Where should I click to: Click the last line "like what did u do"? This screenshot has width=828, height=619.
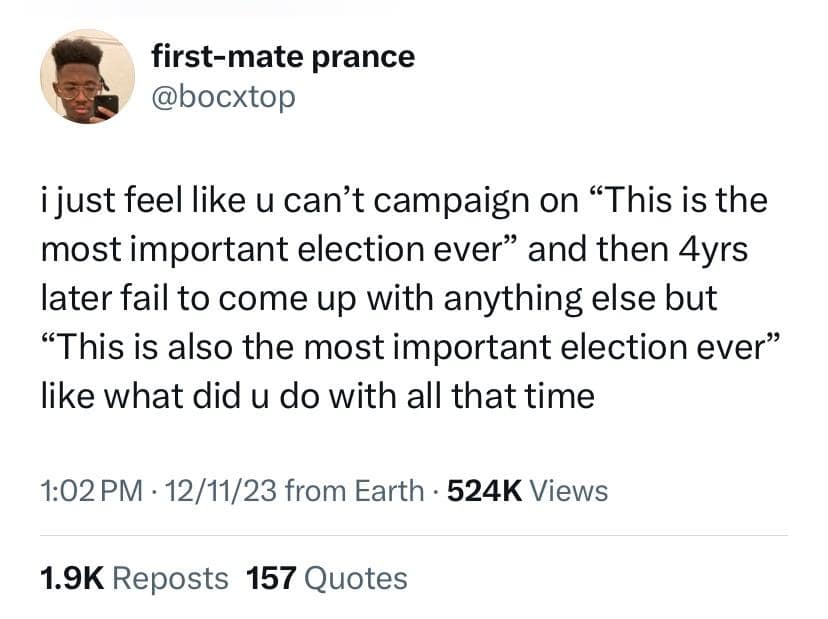pyautogui.click(x=317, y=397)
